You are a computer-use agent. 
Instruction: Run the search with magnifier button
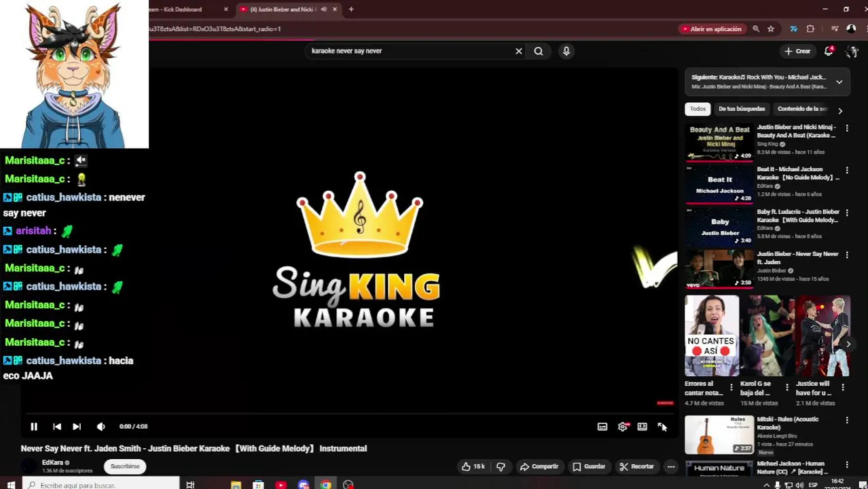point(539,51)
